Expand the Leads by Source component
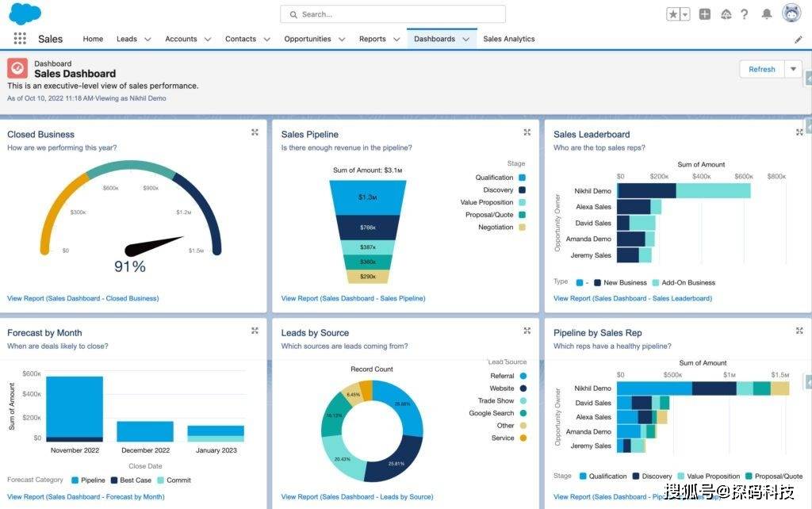The width and height of the screenshot is (812, 509). click(527, 331)
